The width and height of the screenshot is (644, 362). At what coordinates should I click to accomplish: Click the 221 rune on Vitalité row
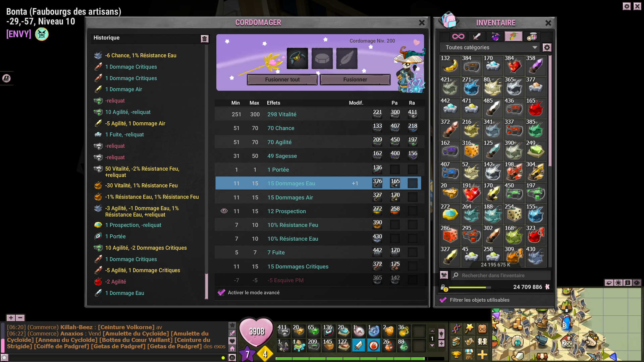377,114
